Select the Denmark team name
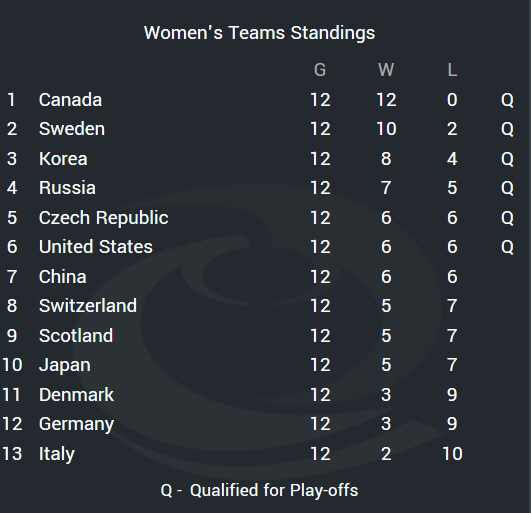 tap(76, 394)
